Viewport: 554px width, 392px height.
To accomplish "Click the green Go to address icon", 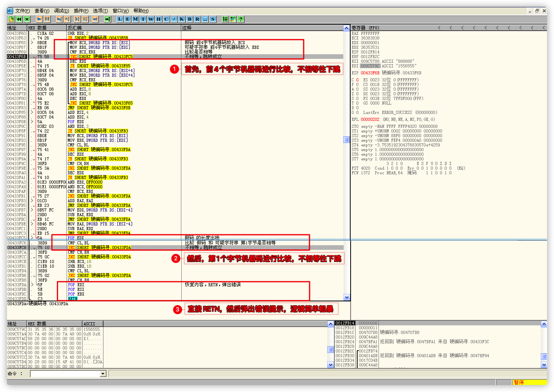I will click(107, 19).
